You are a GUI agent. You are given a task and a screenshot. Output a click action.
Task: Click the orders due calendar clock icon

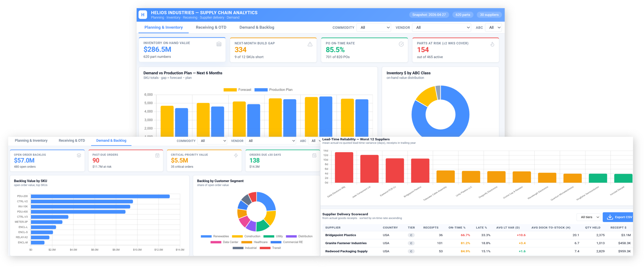pos(314,155)
